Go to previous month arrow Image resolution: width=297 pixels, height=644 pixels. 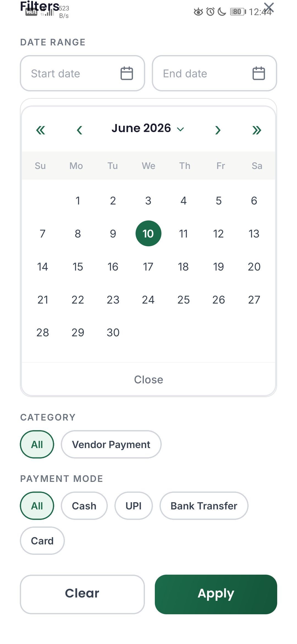79,130
